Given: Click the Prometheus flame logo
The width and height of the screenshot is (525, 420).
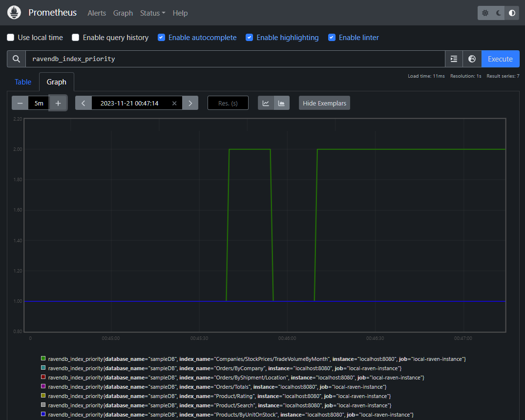Looking at the screenshot, I should pos(14,13).
